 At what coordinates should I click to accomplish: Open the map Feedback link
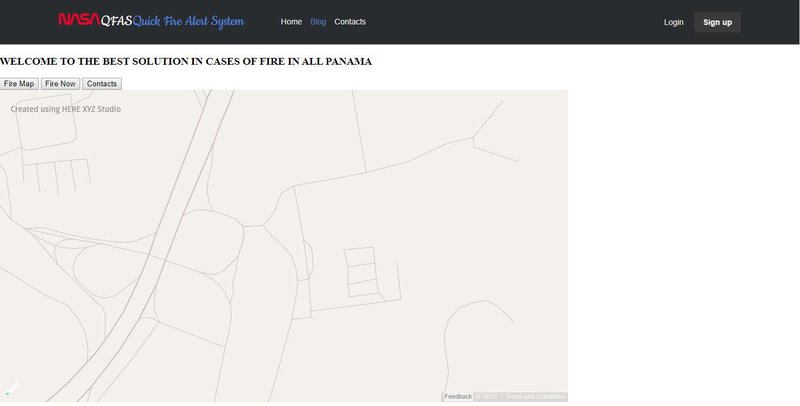pos(458,397)
